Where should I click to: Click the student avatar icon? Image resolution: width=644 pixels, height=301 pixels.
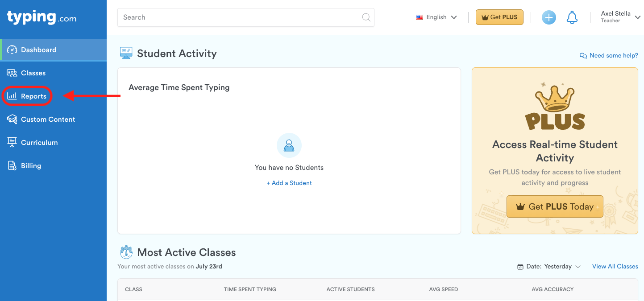pyautogui.click(x=289, y=145)
